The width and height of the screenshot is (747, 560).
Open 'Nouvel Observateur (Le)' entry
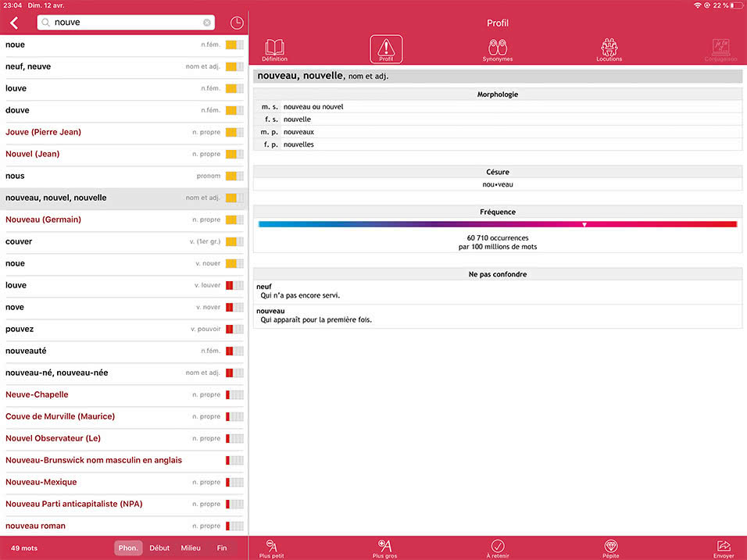[124, 439]
